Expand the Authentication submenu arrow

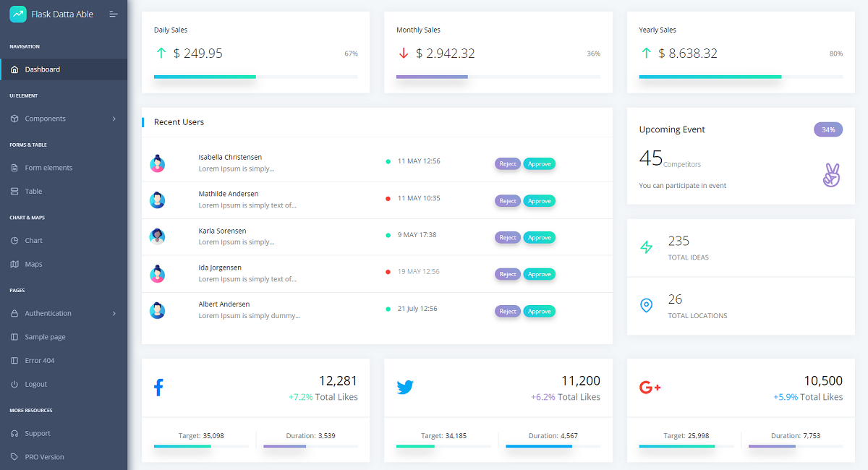pos(114,313)
